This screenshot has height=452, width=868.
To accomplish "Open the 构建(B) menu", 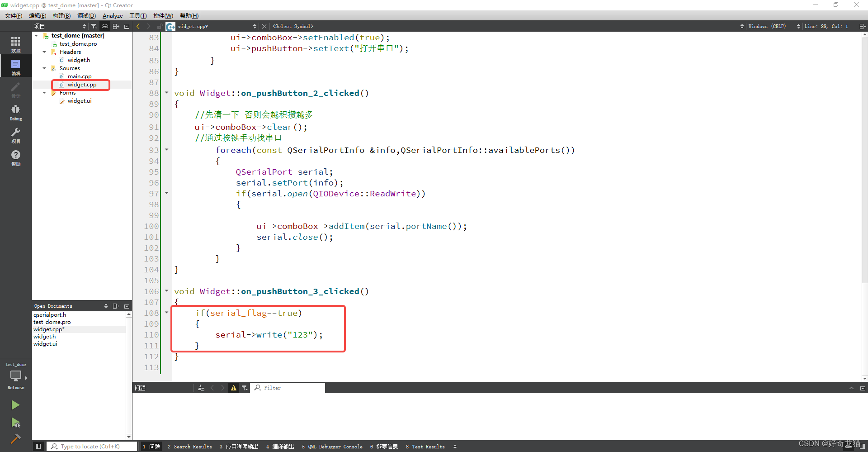I will pyautogui.click(x=61, y=16).
